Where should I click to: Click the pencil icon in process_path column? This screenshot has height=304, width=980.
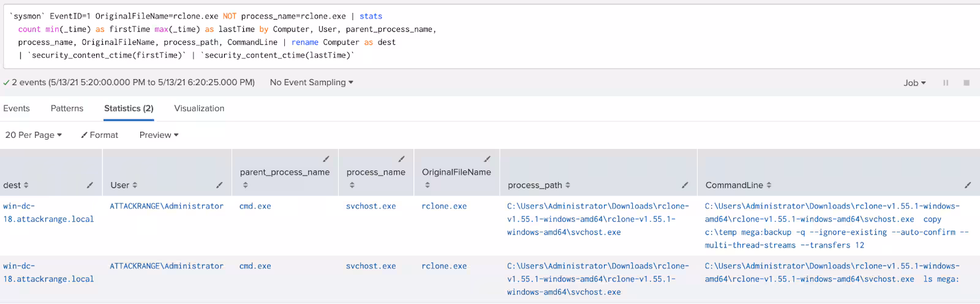[x=685, y=185]
